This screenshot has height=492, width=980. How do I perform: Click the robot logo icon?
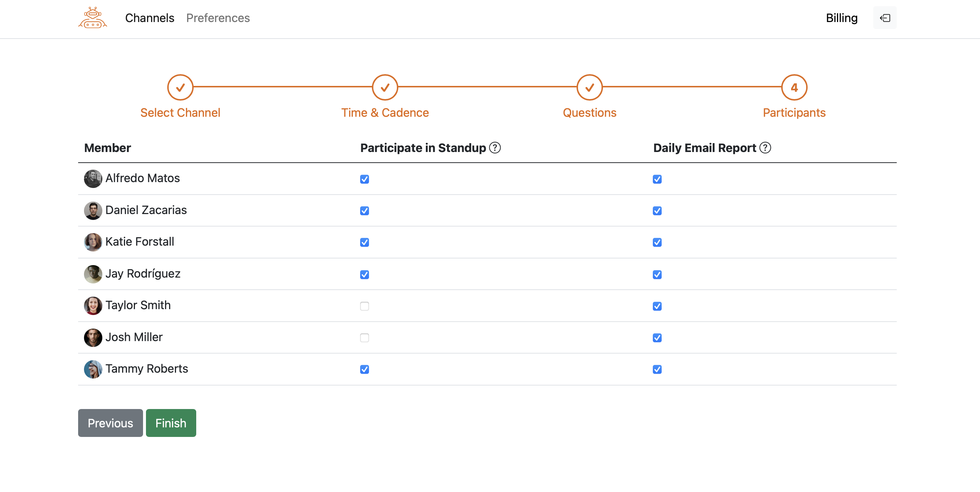pyautogui.click(x=92, y=18)
